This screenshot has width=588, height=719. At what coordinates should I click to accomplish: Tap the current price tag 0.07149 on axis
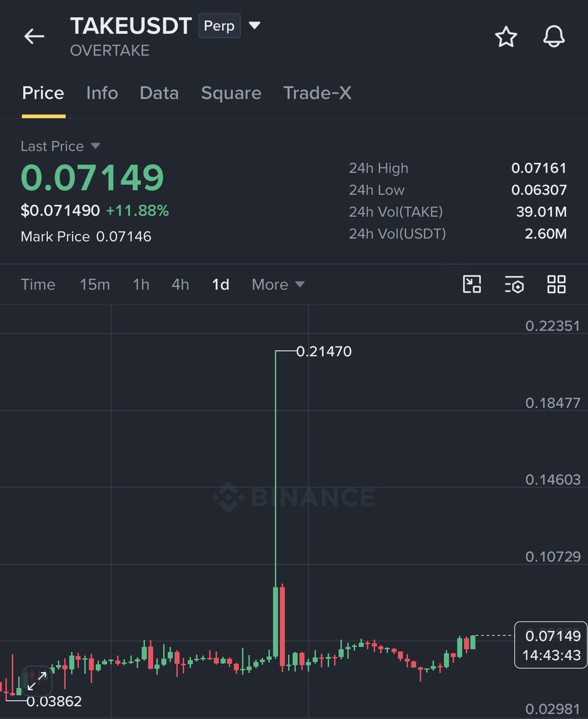coord(551,635)
